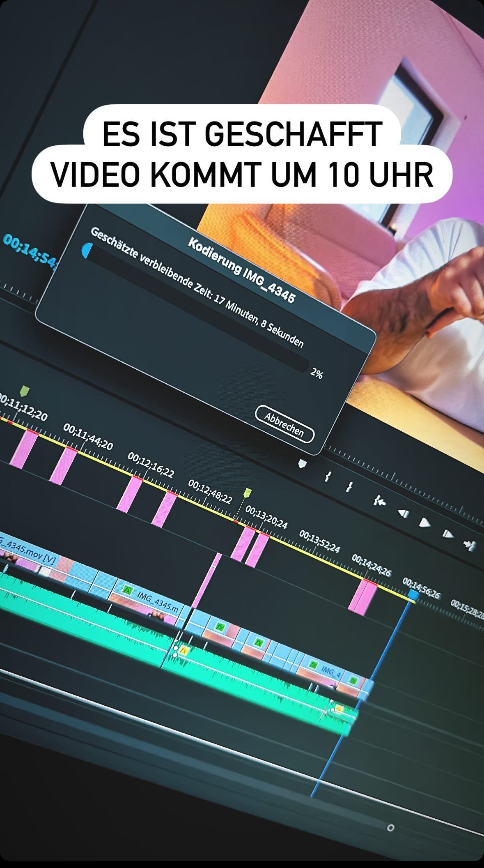Click the Go to In point icon

coord(380,501)
